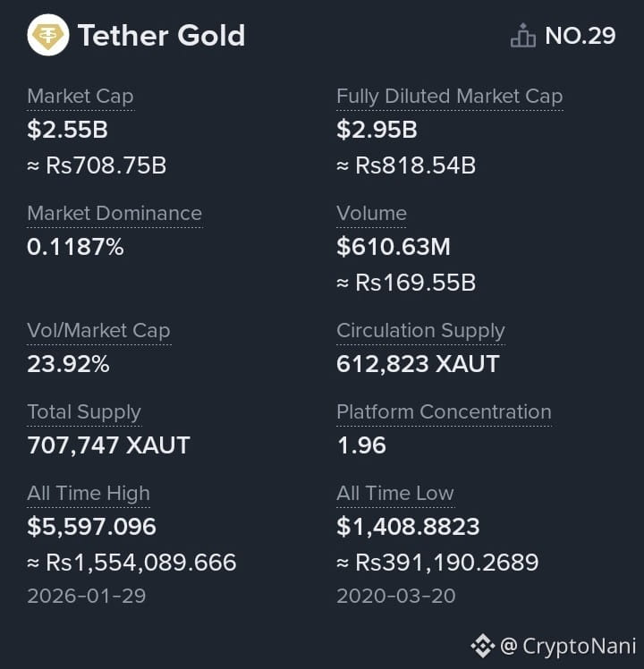This screenshot has width=644, height=669.
Task: Click the All Time High label
Action: [89, 493]
